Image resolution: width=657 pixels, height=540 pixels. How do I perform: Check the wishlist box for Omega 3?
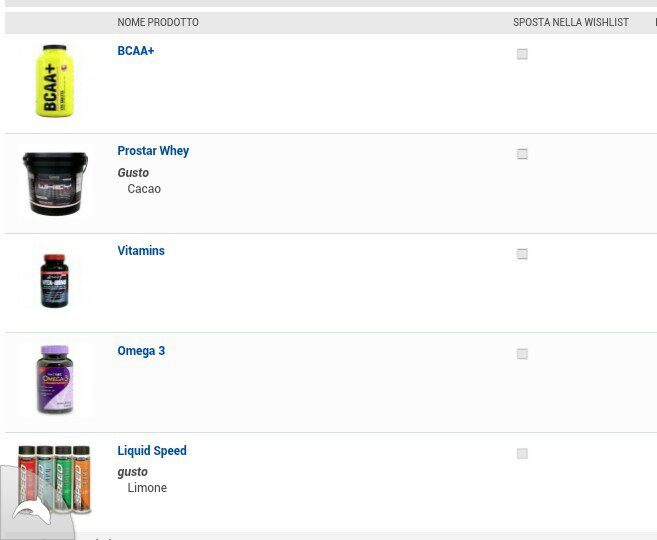[x=522, y=354]
